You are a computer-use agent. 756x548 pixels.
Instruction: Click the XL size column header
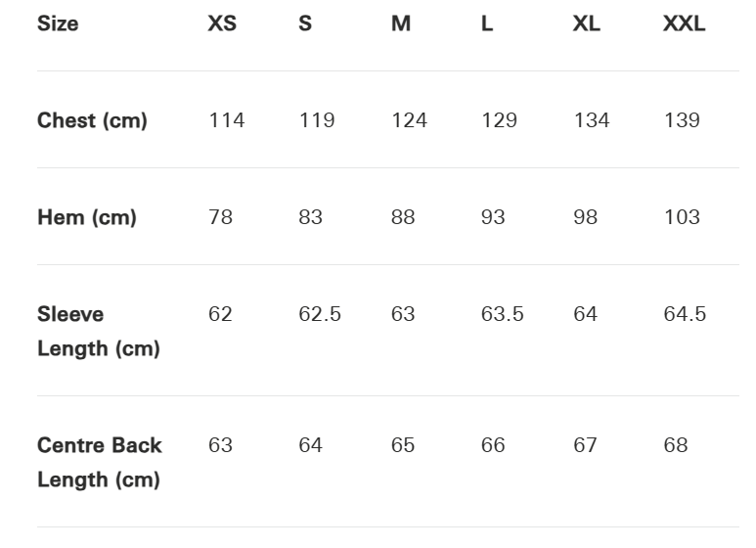[x=587, y=23]
